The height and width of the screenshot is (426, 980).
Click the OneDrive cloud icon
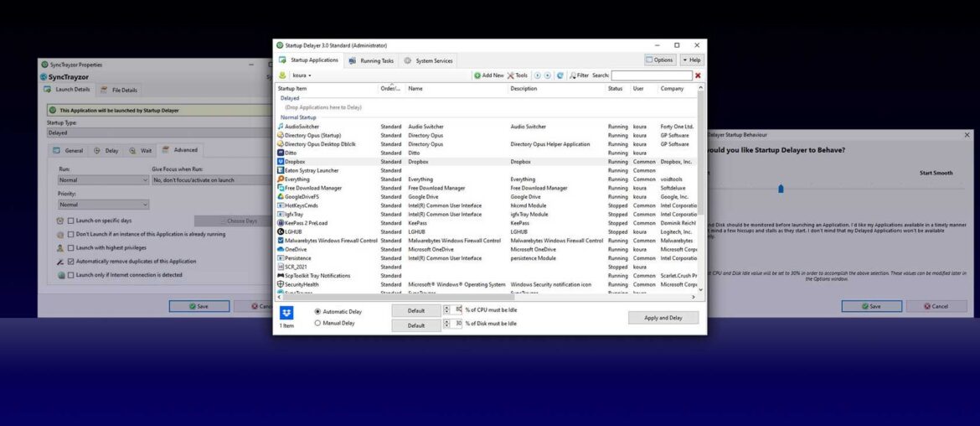281,249
